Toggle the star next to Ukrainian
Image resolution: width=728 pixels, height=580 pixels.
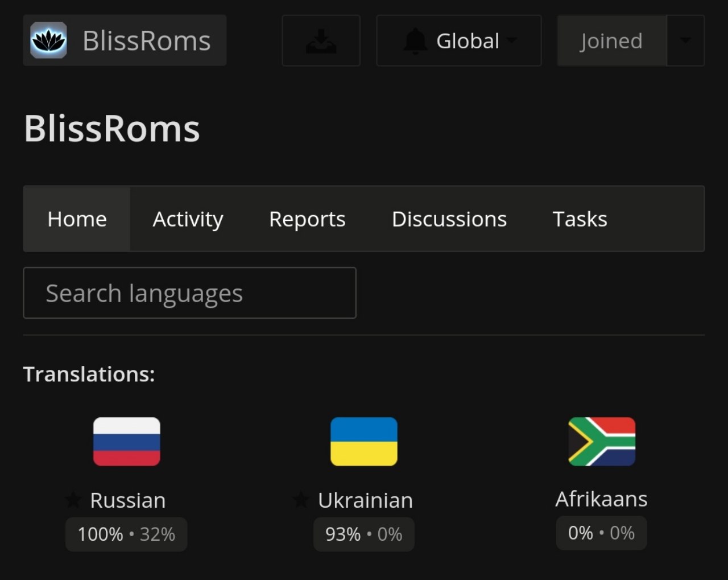[x=300, y=500]
